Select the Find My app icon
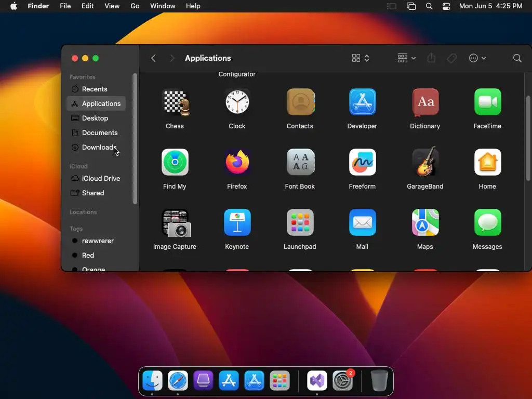The width and height of the screenshot is (532, 399). 175,162
